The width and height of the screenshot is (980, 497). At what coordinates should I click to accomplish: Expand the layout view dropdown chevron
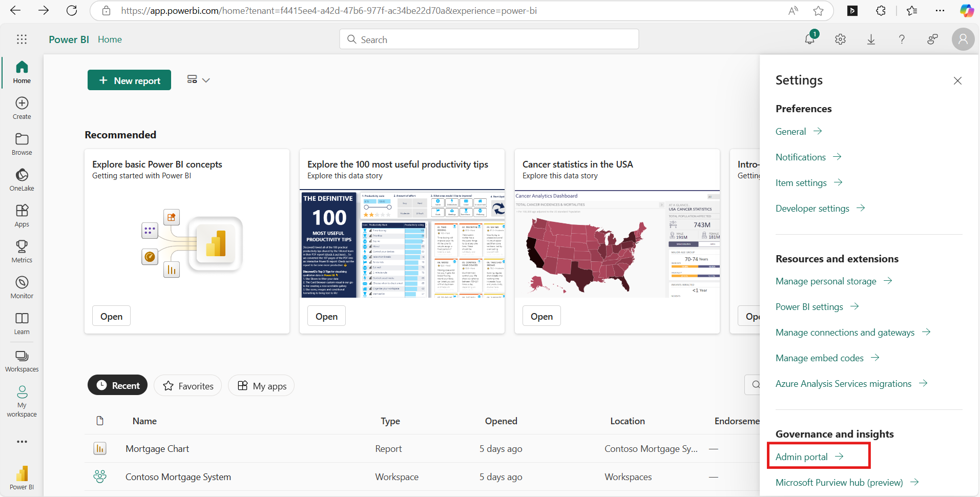[206, 80]
